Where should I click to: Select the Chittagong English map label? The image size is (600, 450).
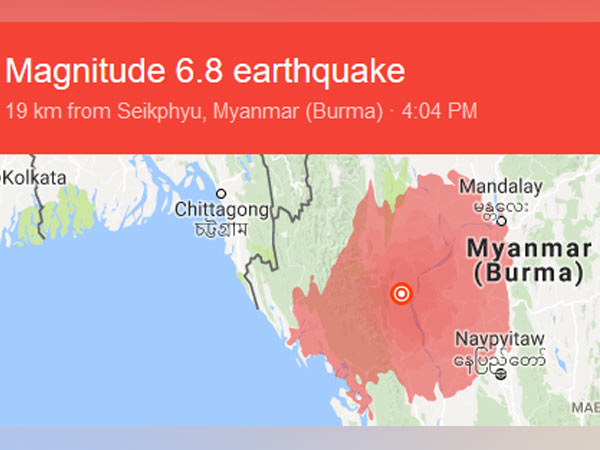click(x=222, y=209)
